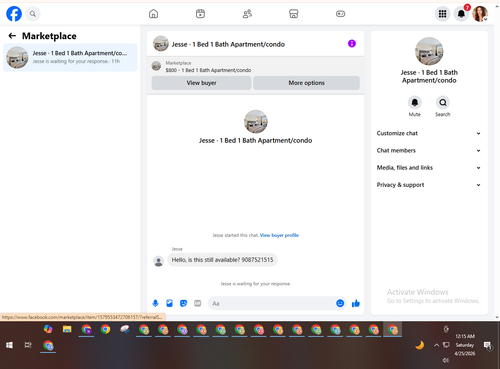This screenshot has height=369, width=500.
Task: Open the Windows notification center icon
Action: [488, 346]
